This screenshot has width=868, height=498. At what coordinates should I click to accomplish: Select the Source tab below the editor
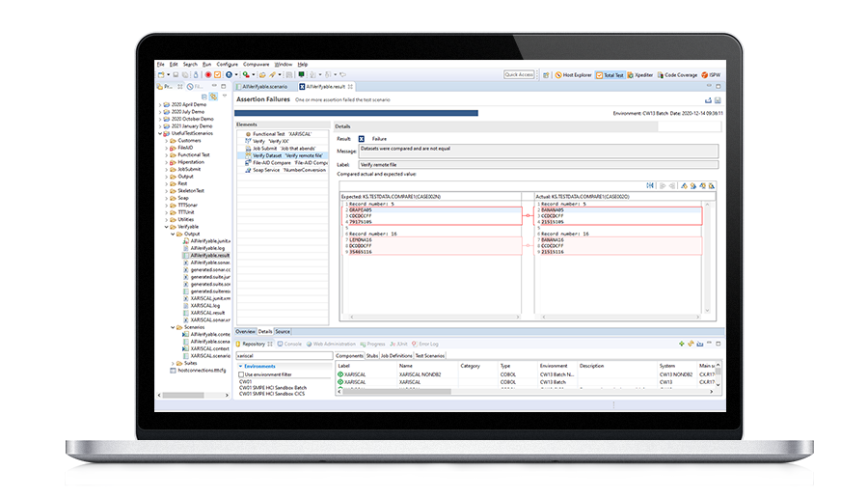[x=283, y=331]
